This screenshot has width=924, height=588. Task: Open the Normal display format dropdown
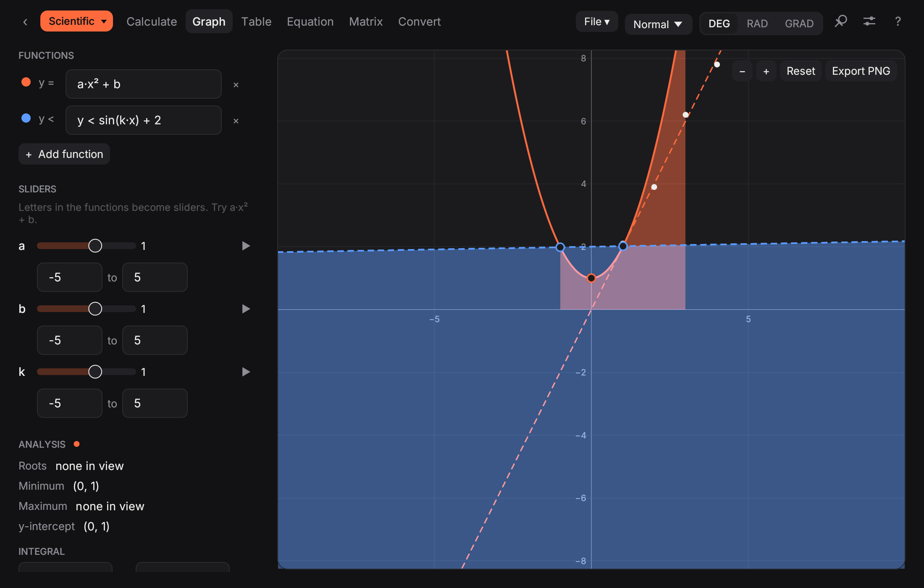click(x=658, y=24)
